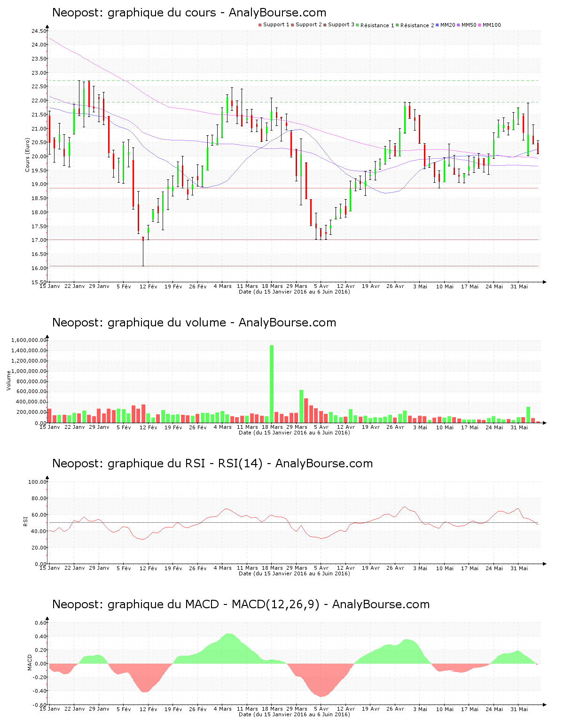This screenshot has width=564, height=728.
Task: Click the date range caption under price chart
Action: (294, 292)
